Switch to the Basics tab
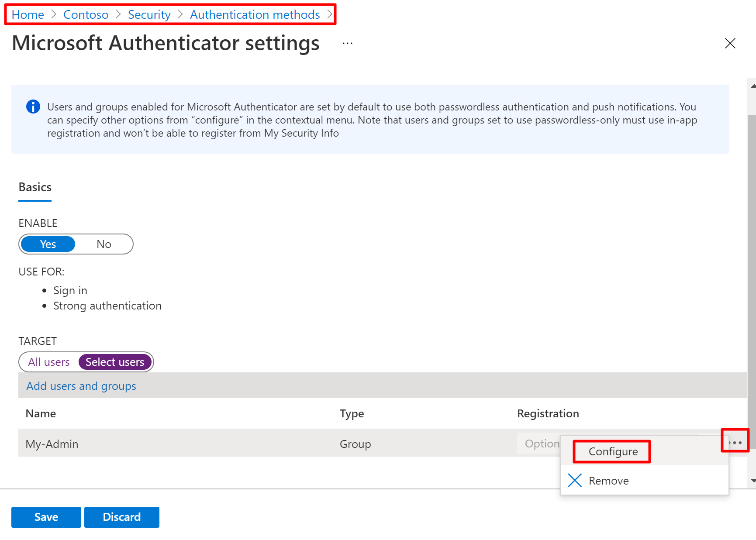 [x=35, y=187]
